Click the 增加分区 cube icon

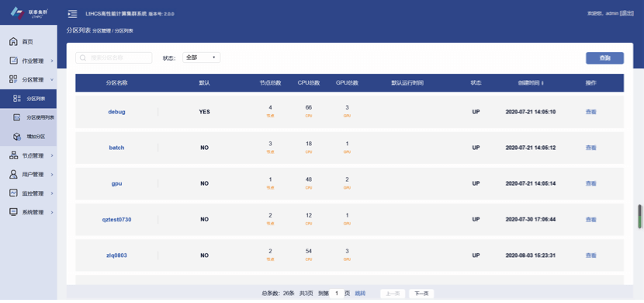[x=17, y=137]
